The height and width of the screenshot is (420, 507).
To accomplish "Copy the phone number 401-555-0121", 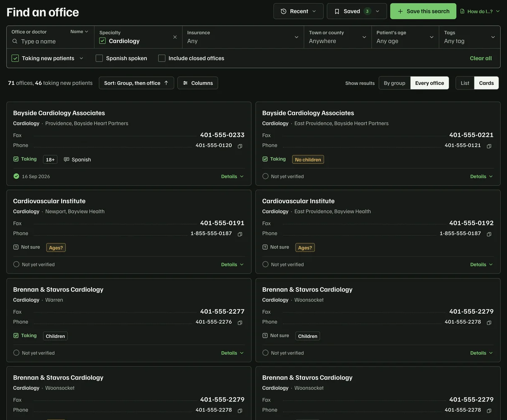I will click(x=489, y=146).
